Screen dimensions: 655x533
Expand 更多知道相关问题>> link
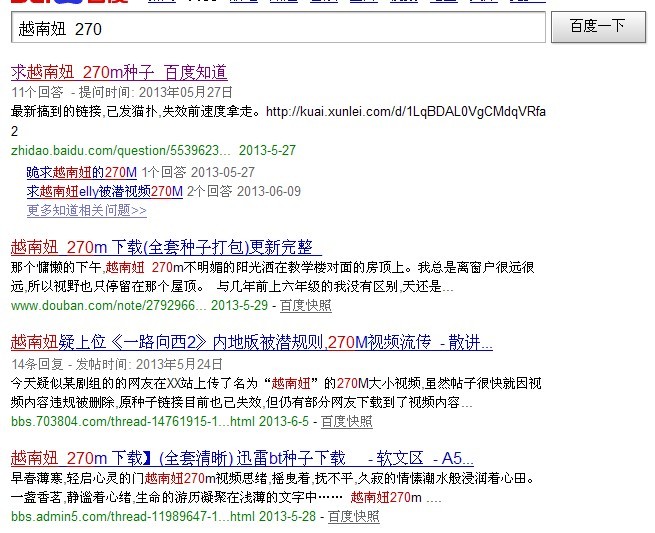point(87,210)
